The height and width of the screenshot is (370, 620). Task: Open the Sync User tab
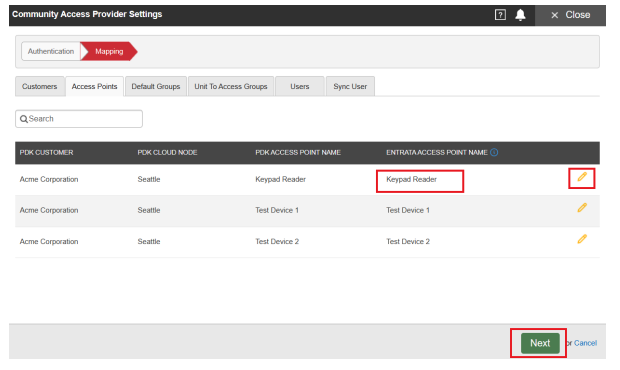350,86
